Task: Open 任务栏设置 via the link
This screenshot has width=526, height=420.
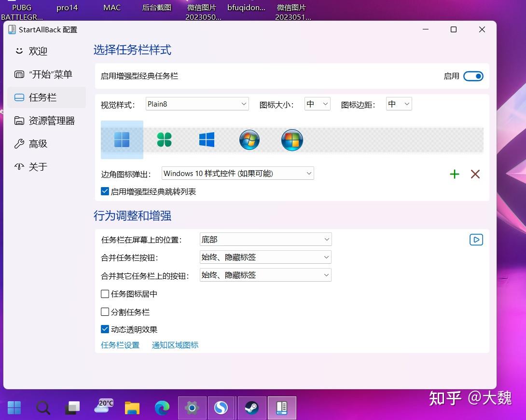Action: (x=120, y=345)
